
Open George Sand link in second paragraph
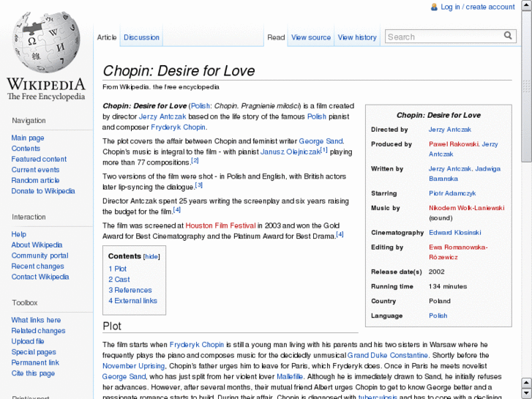click(321, 141)
